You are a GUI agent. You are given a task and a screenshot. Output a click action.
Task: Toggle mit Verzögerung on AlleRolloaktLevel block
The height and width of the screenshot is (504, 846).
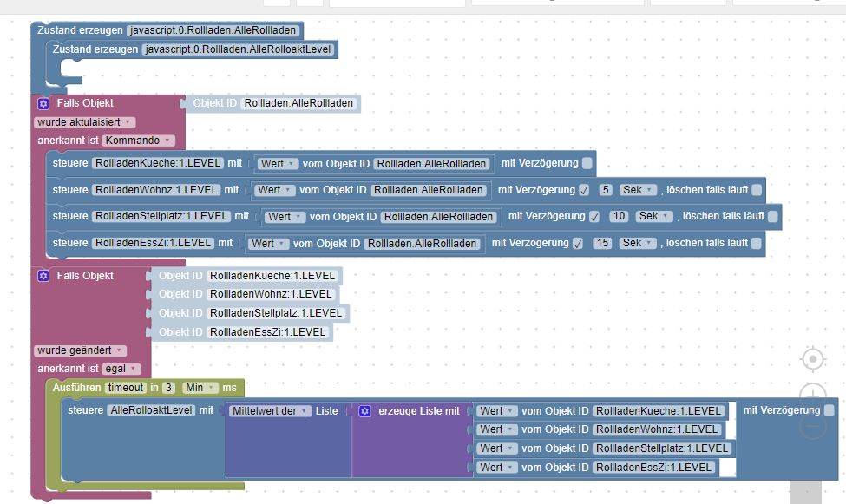click(830, 410)
